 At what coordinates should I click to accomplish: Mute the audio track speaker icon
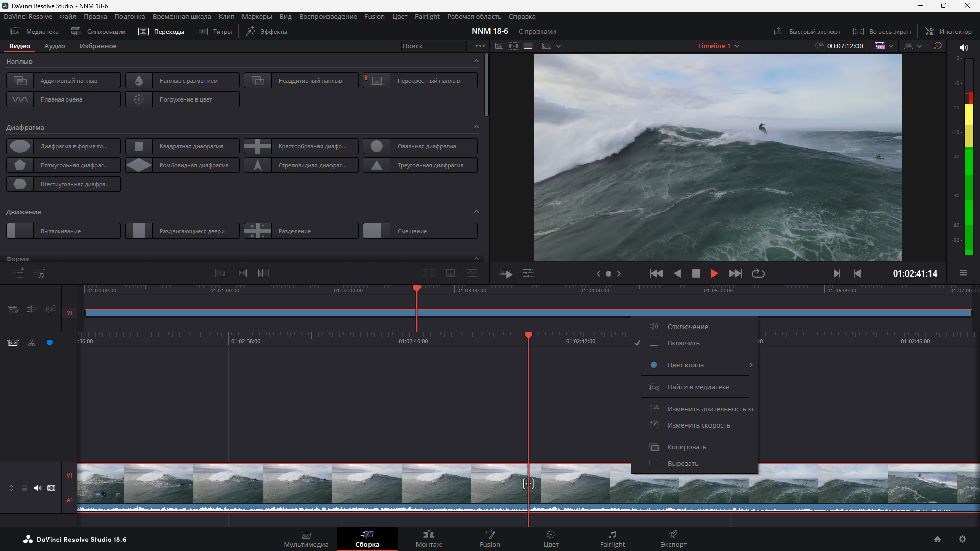(x=38, y=488)
